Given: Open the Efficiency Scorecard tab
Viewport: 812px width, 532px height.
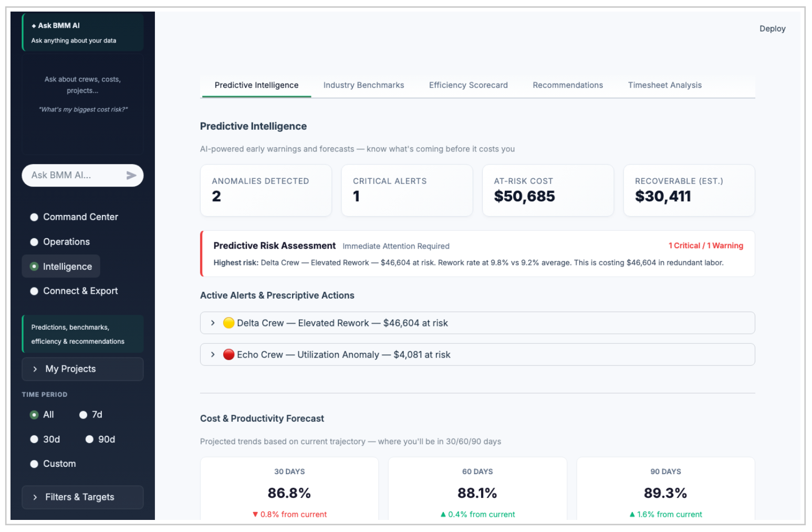Looking at the screenshot, I should (468, 85).
